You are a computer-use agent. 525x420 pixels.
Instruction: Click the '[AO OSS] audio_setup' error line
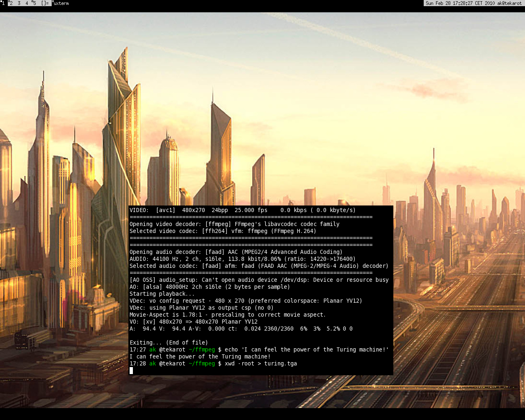click(259, 280)
